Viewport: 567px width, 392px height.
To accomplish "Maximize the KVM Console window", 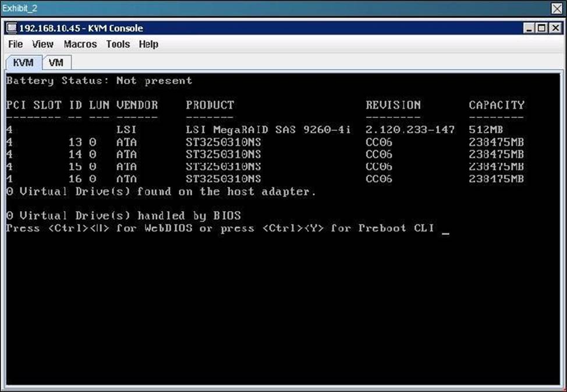I will [x=541, y=28].
